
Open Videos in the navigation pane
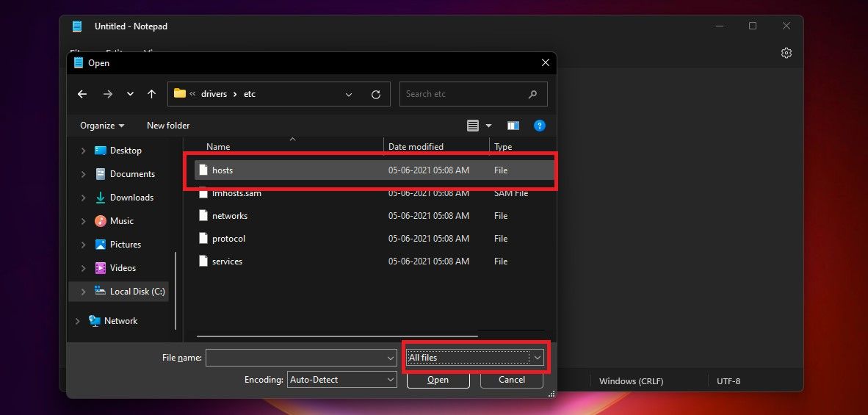(x=123, y=268)
